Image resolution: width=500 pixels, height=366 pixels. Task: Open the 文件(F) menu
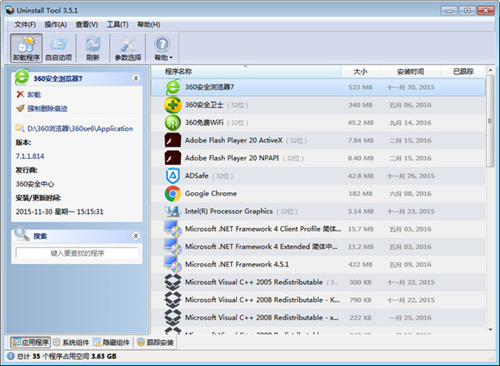25,25
